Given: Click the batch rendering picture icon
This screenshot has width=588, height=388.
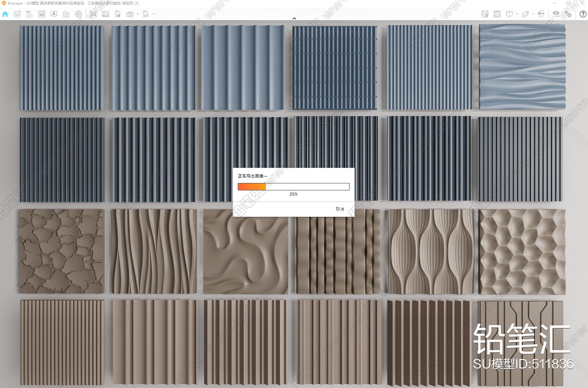Looking at the screenshot, I should pos(106,14).
